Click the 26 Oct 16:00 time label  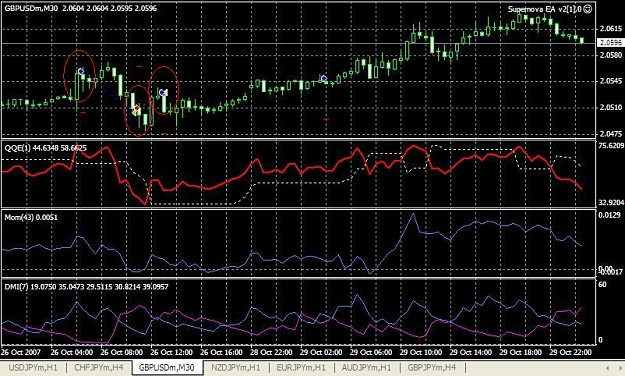tap(221, 352)
